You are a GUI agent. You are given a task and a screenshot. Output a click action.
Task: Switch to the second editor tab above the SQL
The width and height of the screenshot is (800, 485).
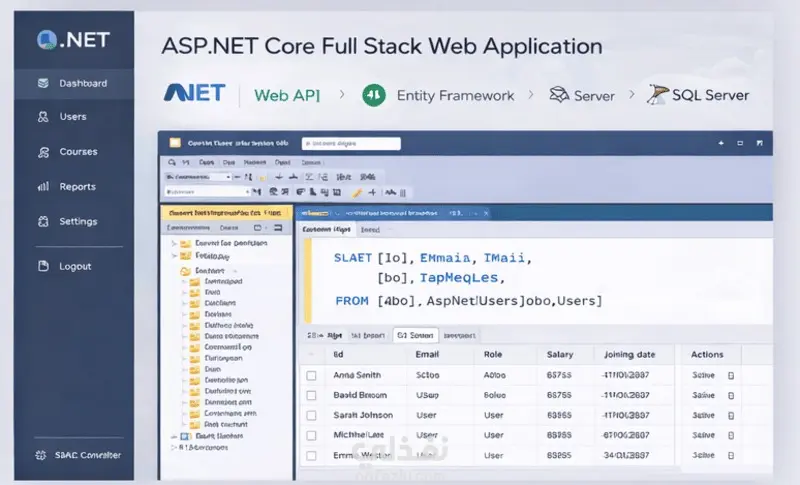[370, 230]
